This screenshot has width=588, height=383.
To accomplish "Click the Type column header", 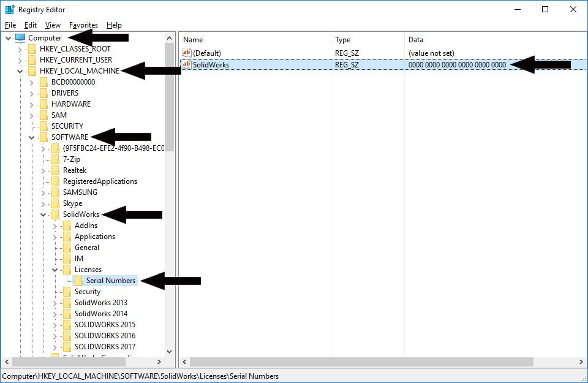I will pos(367,40).
